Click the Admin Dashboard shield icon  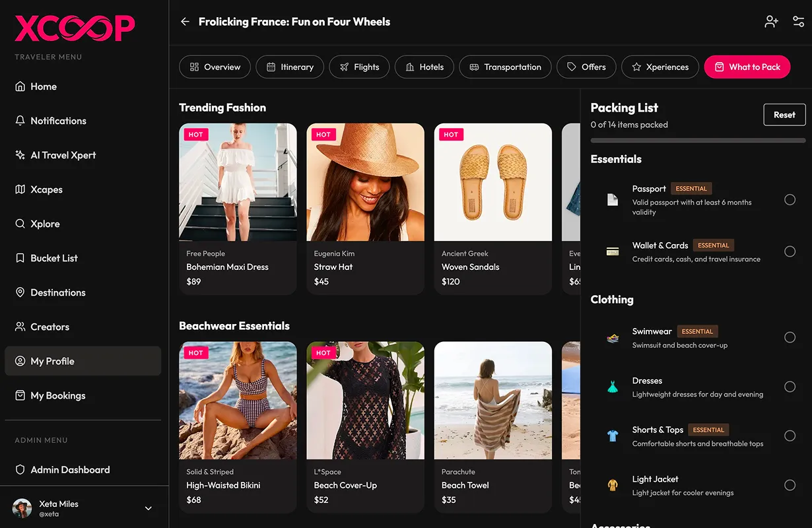(20, 470)
